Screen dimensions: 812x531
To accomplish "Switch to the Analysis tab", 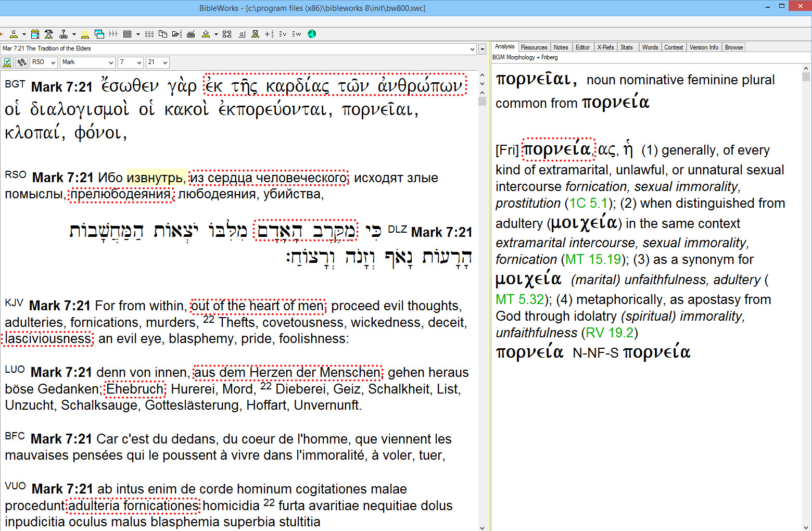I will (x=504, y=46).
